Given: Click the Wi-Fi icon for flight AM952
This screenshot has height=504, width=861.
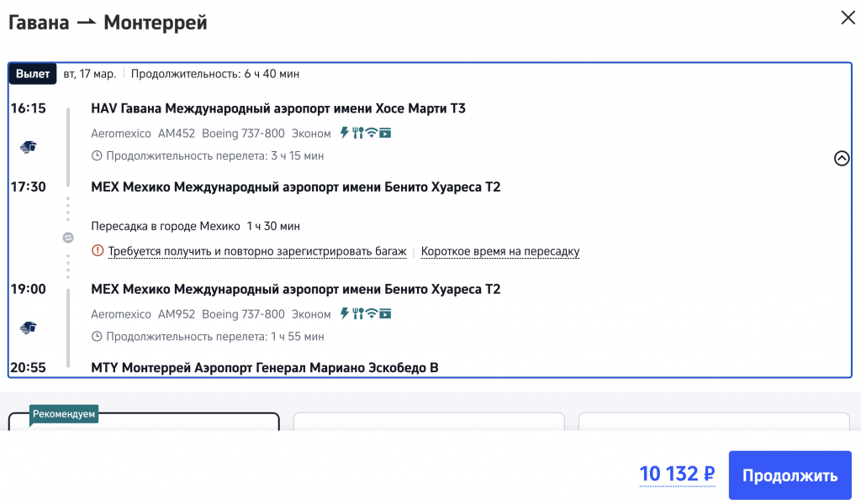Looking at the screenshot, I should pyautogui.click(x=371, y=314).
